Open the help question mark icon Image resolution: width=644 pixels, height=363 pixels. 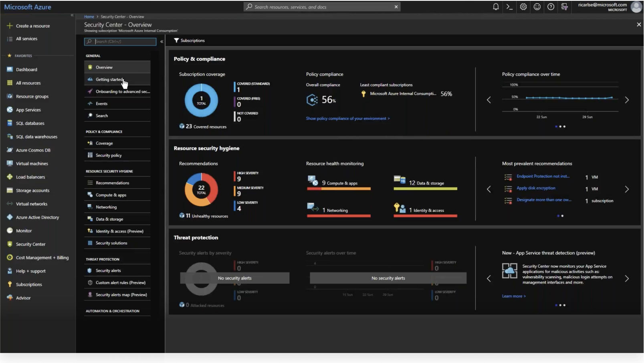tap(551, 7)
